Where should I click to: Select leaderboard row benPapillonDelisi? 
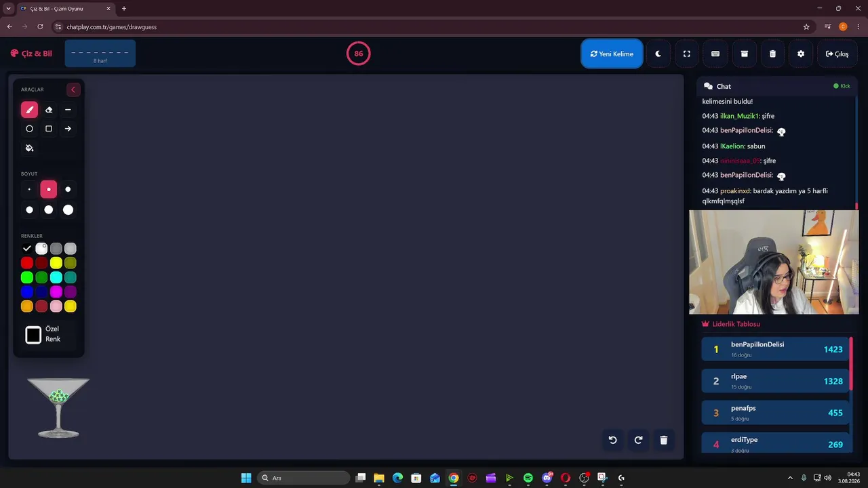[x=775, y=349]
